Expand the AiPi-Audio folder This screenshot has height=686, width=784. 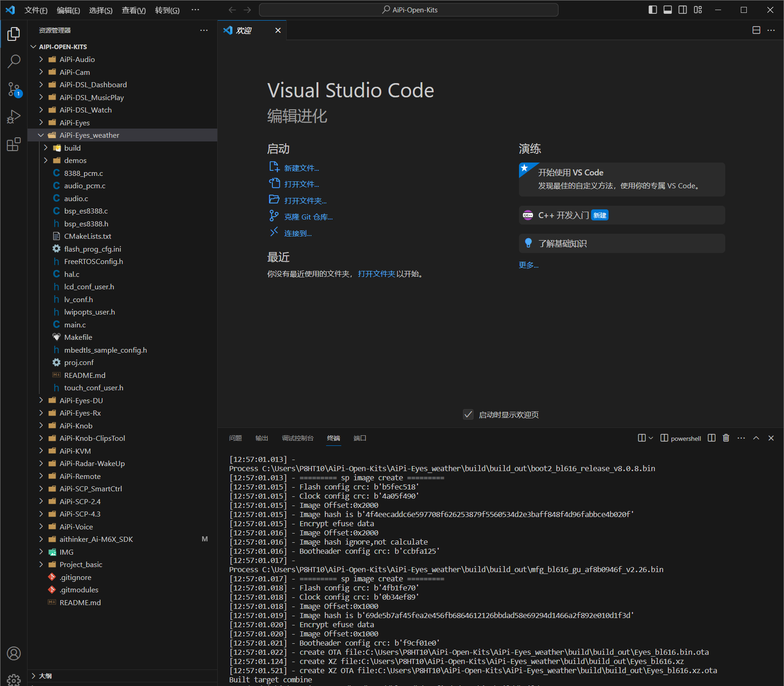[122, 59]
